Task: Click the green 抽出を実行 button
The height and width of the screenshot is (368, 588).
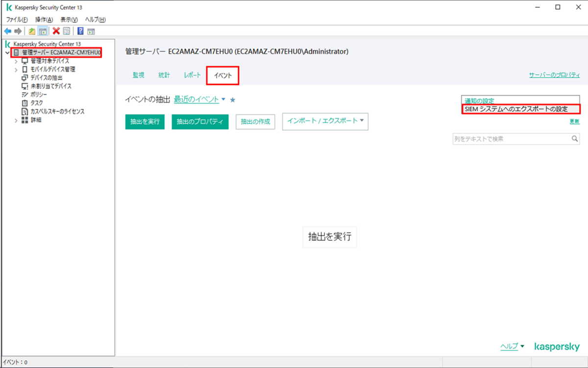Action: click(145, 122)
